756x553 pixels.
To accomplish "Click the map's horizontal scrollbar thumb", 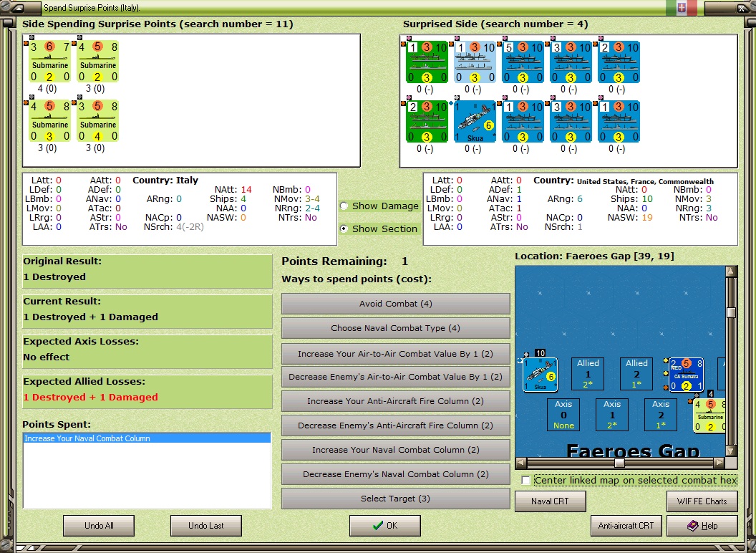I will (619, 463).
